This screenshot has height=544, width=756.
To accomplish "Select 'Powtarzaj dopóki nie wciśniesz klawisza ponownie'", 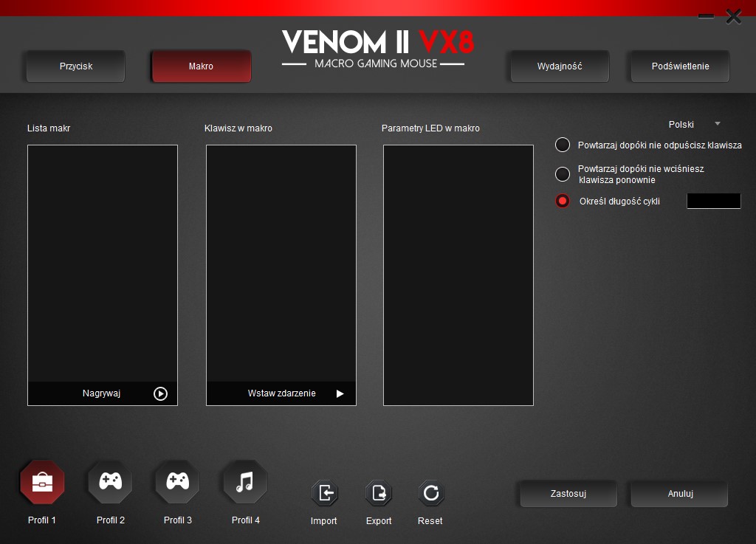I will point(563,174).
